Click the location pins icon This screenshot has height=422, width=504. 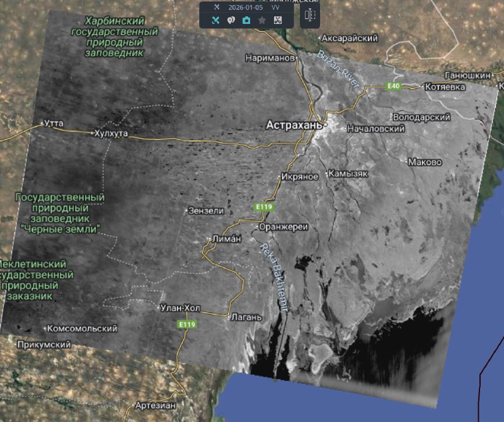(x=231, y=20)
